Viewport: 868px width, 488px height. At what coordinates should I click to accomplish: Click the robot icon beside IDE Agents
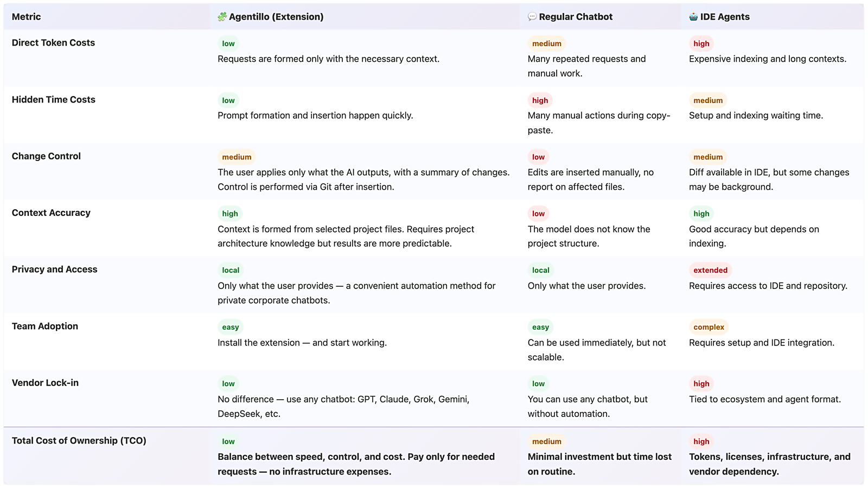click(693, 17)
